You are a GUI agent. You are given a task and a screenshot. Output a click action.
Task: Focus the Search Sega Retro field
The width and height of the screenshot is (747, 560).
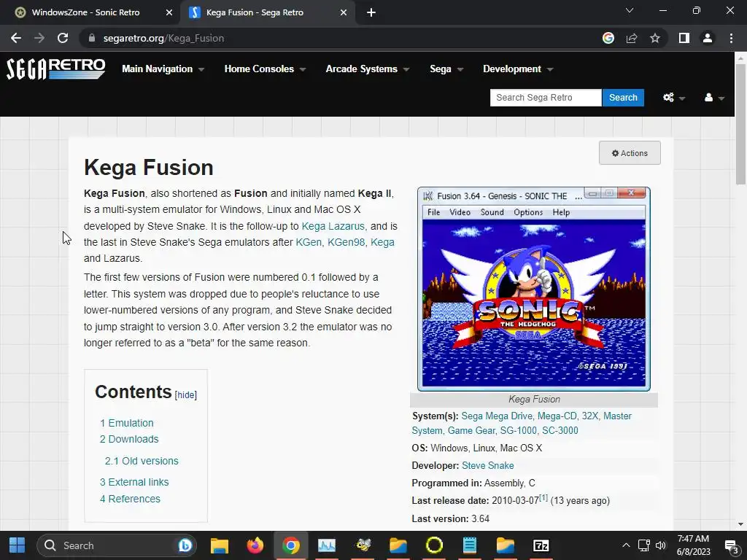(x=546, y=98)
